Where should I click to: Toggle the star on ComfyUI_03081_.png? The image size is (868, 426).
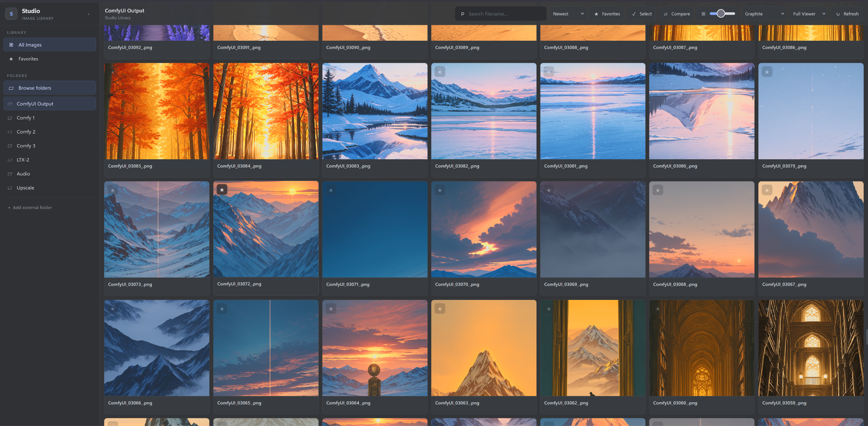(549, 72)
